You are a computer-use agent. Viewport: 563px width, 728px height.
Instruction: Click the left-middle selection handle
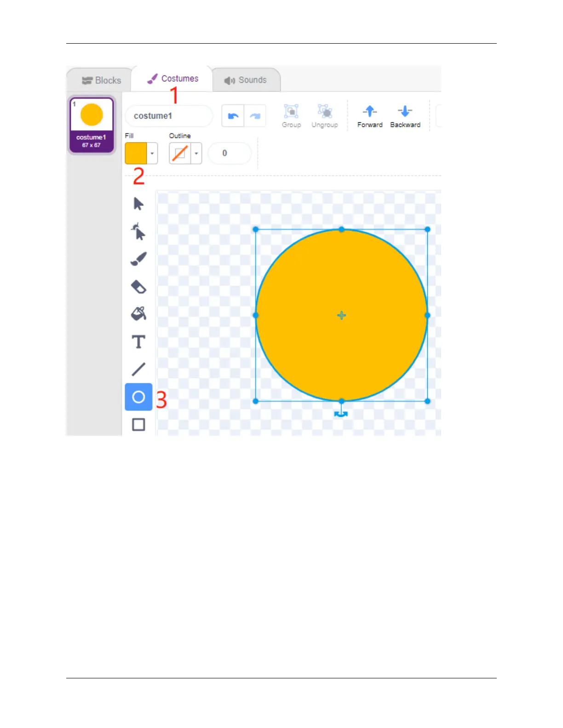pos(256,315)
